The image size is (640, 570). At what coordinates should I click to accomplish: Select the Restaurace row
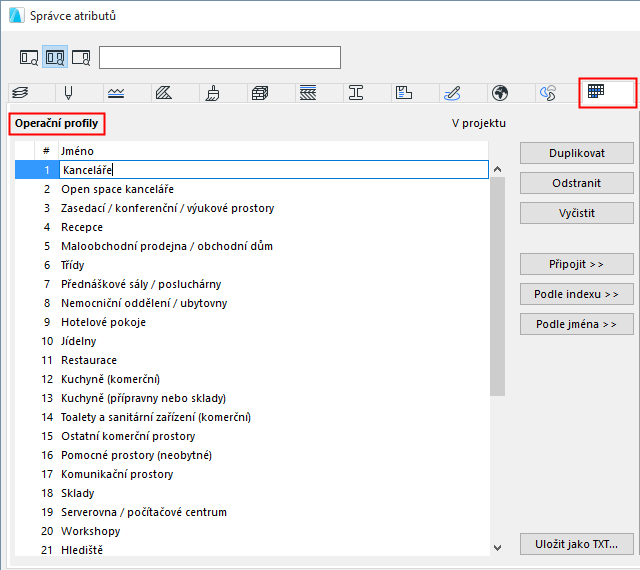(251, 360)
